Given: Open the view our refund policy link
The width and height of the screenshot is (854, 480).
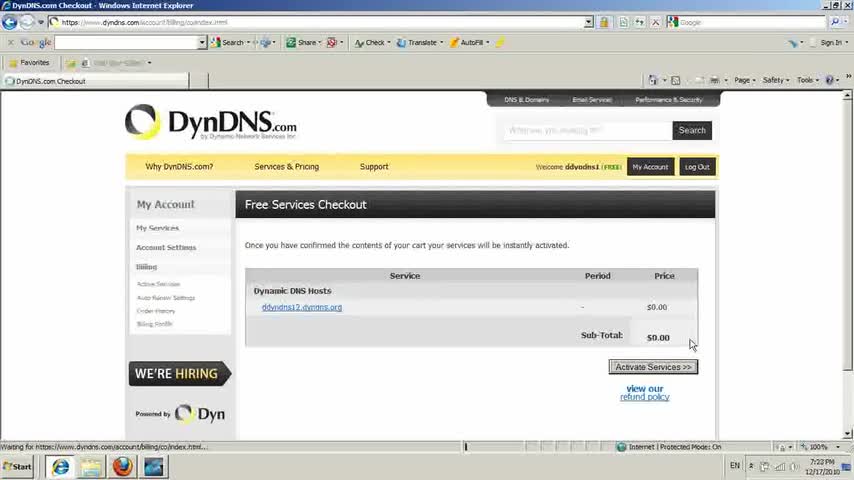Looking at the screenshot, I should [645, 393].
